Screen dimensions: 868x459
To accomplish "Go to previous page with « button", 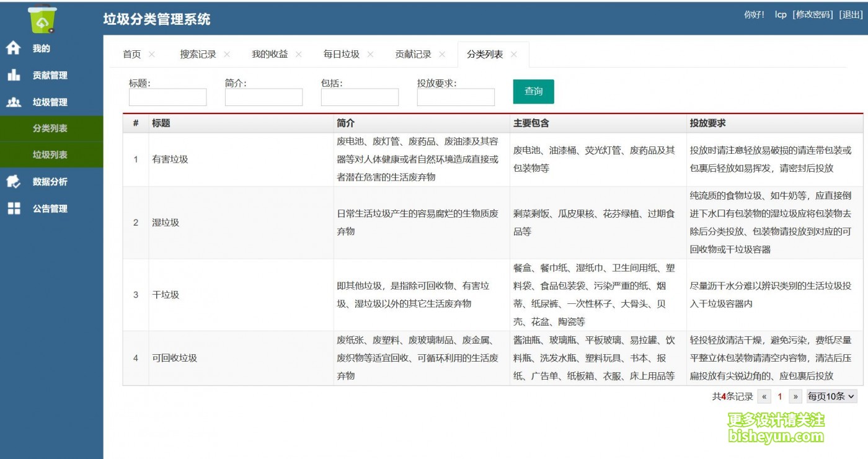I will (x=764, y=396).
